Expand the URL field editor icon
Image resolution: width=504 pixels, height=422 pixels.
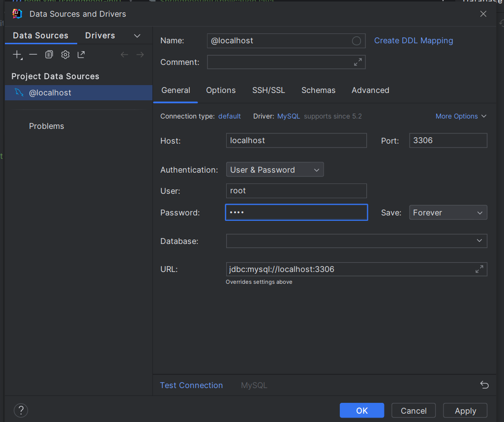[479, 270]
